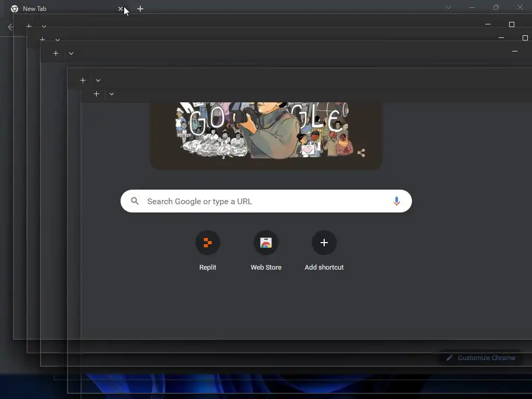Add a new shortcut tile

click(x=324, y=251)
